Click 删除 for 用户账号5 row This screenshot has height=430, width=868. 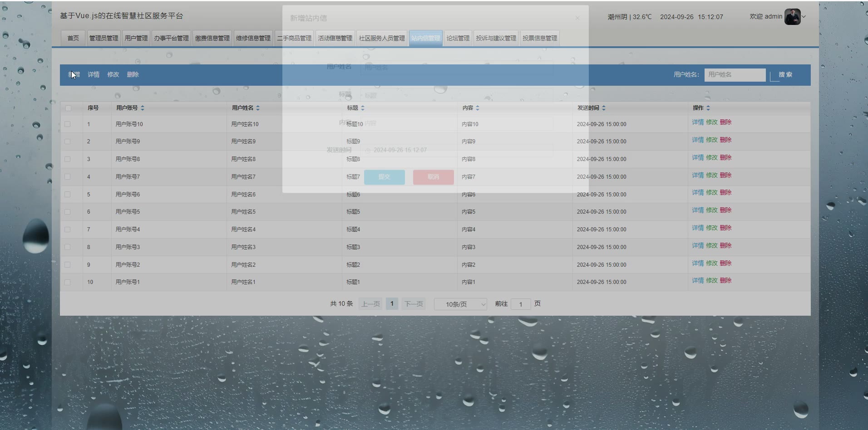pos(725,210)
